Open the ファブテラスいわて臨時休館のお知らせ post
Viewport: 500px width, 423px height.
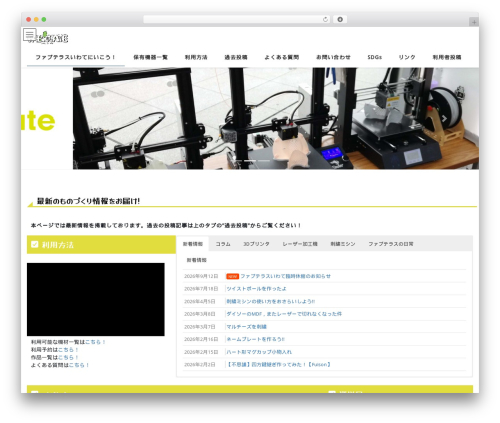pos(286,276)
